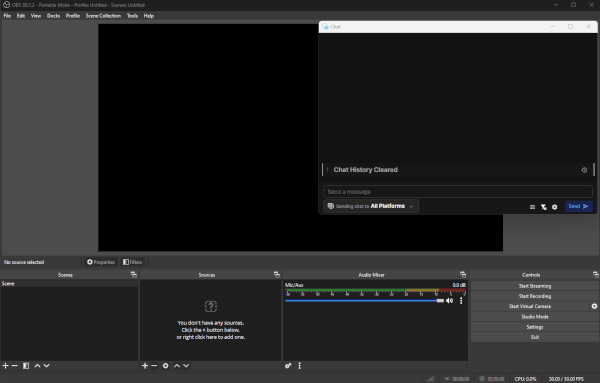The width and height of the screenshot is (600, 383).
Task: Click 'CPU: 0.0%' in status bar
Action: pos(525,379)
